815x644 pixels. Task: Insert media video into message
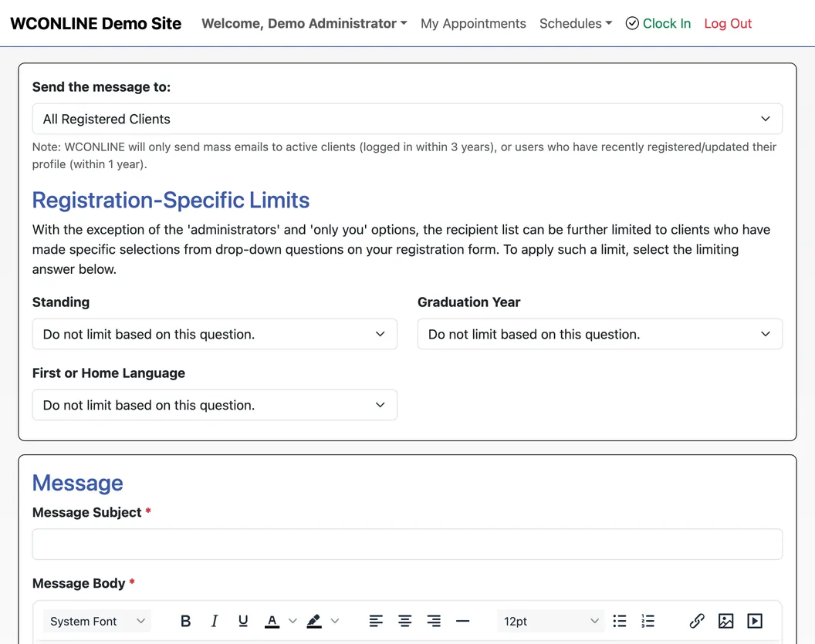pyautogui.click(x=755, y=621)
